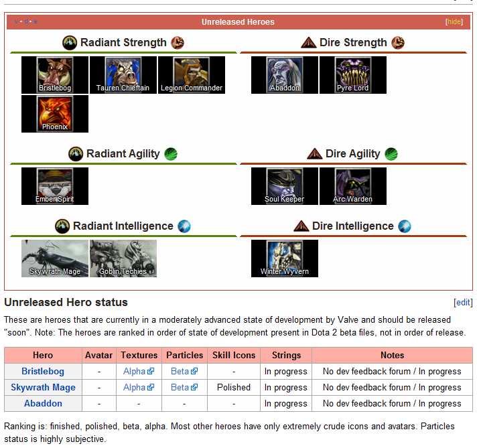
Task: Open Skywrath Mage link in status table
Action: (x=43, y=387)
